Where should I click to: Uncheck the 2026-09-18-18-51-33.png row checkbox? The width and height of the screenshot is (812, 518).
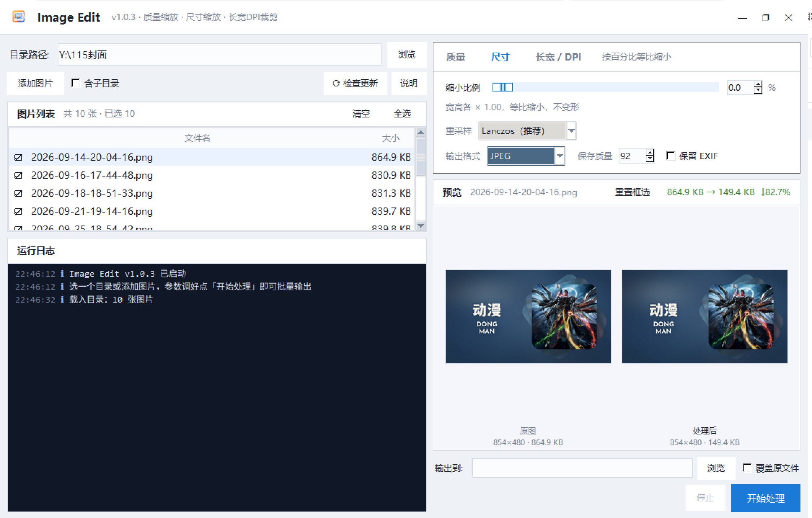tap(18, 193)
